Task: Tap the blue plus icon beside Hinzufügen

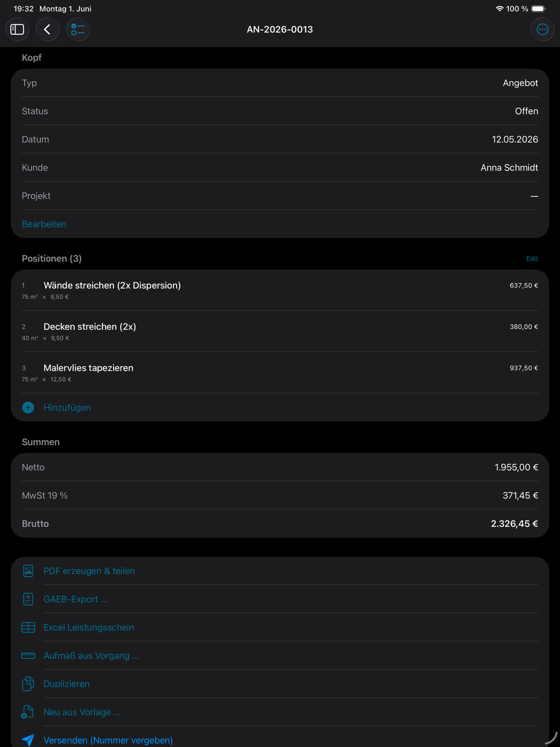Action: [x=28, y=408]
